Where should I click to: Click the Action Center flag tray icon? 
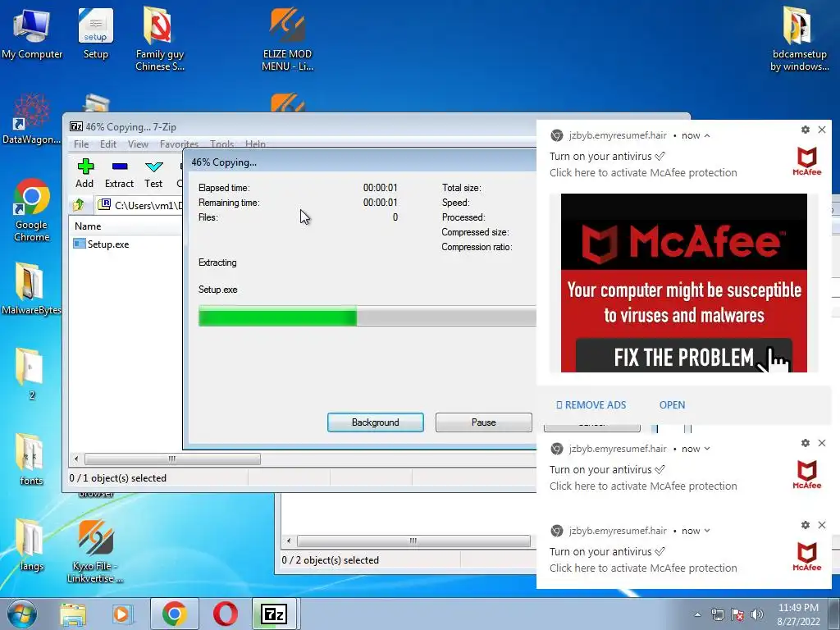(737, 614)
